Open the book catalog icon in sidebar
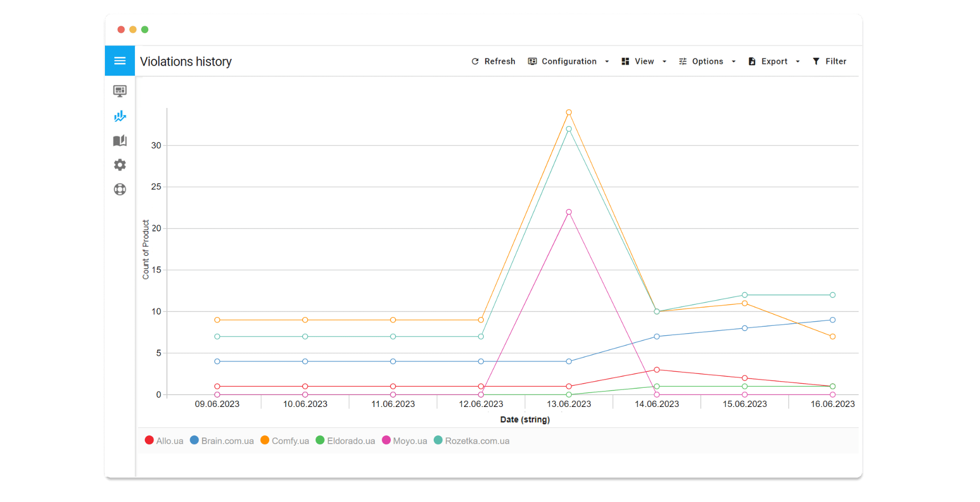The image size is (980, 502). click(x=120, y=140)
